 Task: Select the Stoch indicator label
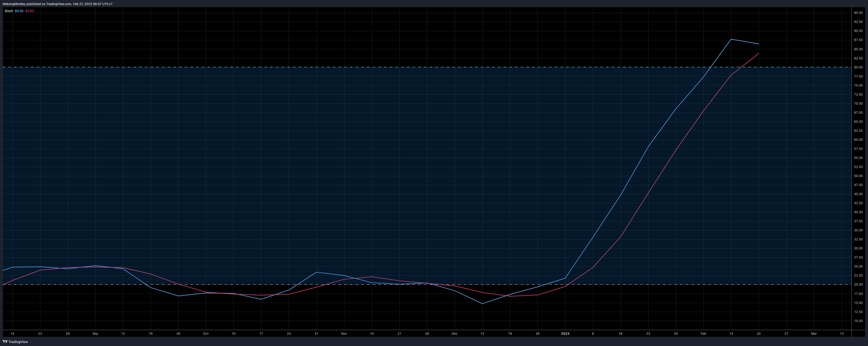pyautogui.click(x=9, y=11)
